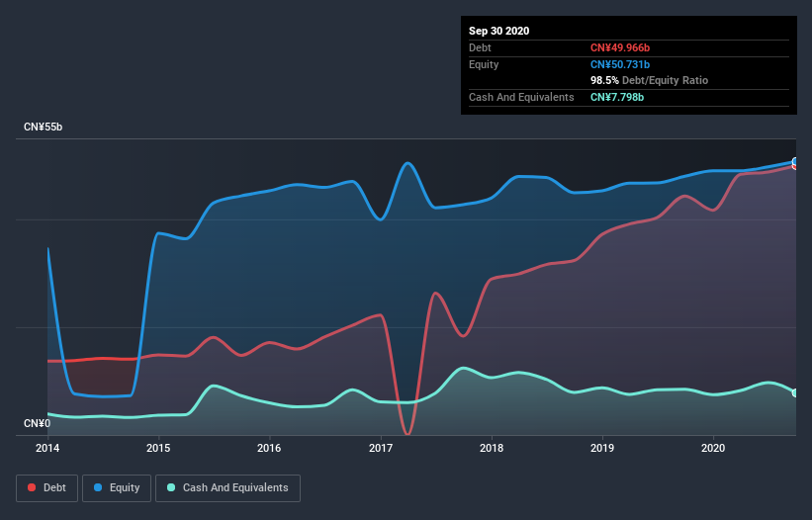Click the 2020 x-axis label

(x=713, y=448)
